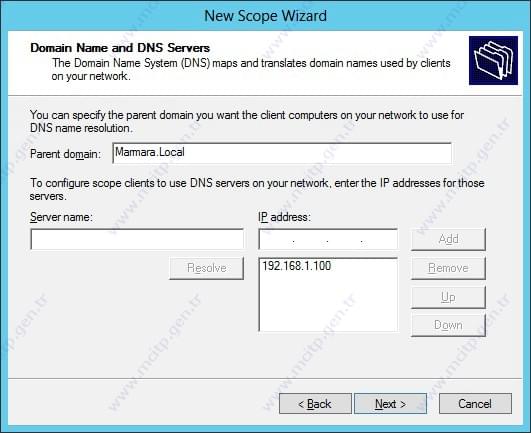Select last octet of the IP address field
Viewport: 531px width, 433px height.
click(x=379, y=239)
